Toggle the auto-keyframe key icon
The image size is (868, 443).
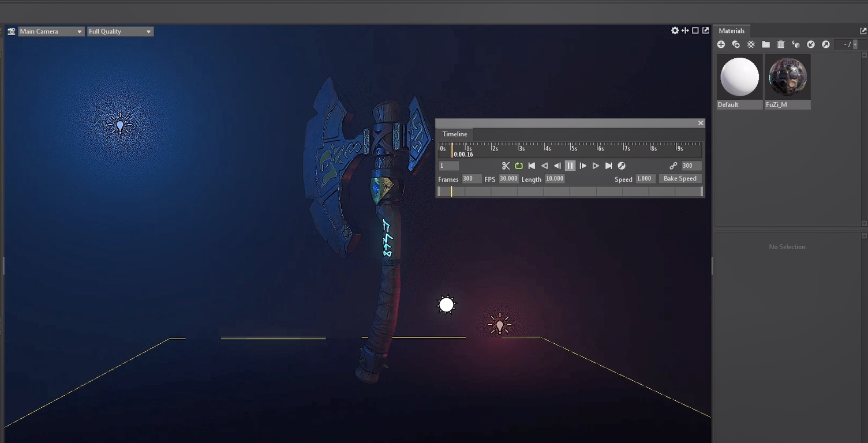point(622,166)
